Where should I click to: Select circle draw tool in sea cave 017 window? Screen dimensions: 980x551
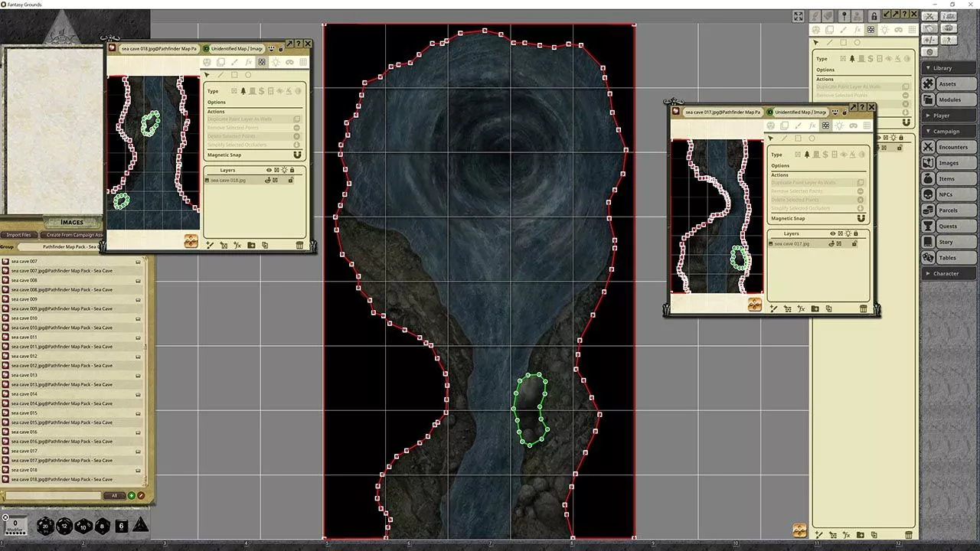(x=812, y=139)
